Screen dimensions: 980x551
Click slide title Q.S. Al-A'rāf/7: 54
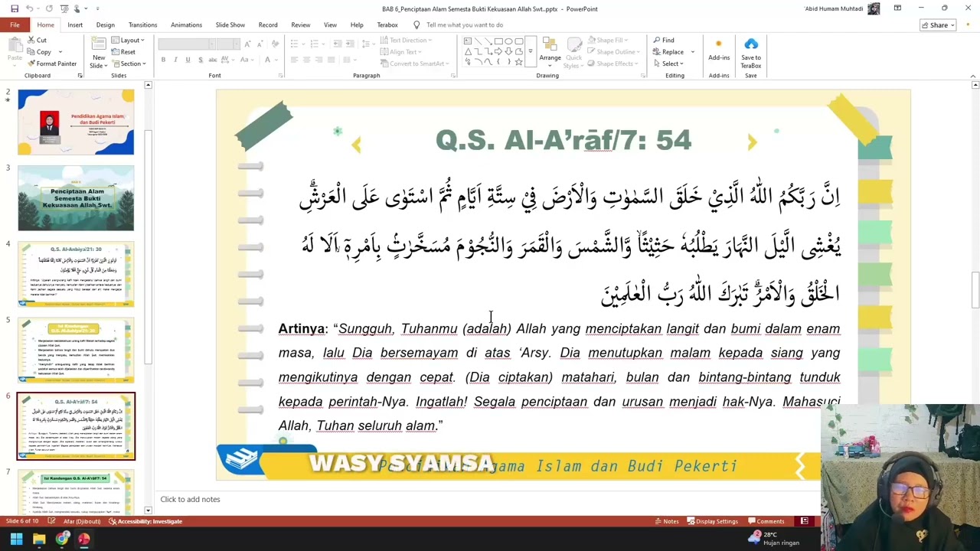pos(563,140)
